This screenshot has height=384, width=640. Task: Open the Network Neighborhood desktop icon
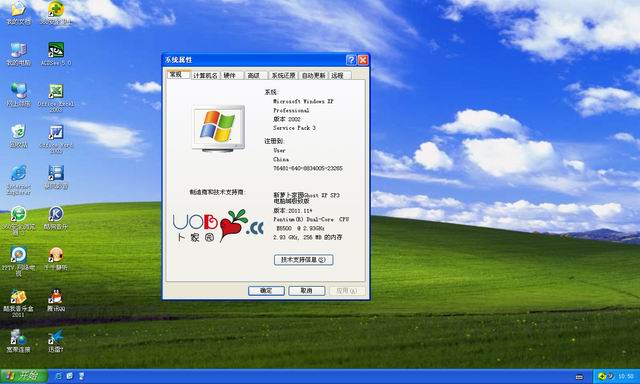(x=18, y=95)
